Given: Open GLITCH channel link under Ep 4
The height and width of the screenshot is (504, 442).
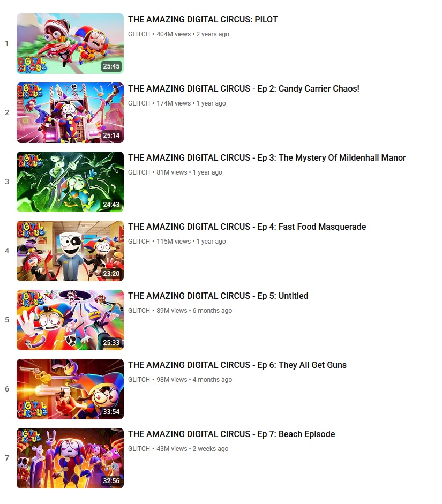Looking at the screenshot, I should [139, 242].
